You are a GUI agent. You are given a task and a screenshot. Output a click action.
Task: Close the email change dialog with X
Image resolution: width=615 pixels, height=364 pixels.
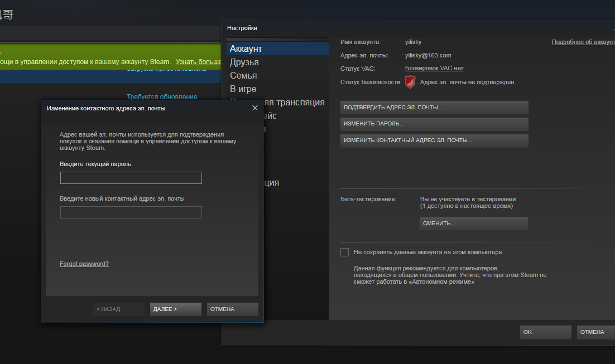pos(255,108)
